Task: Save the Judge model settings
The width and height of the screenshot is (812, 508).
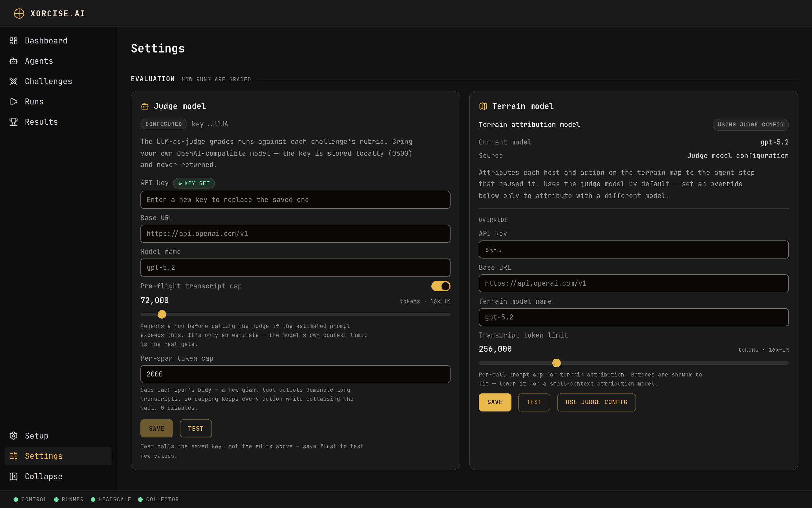Action: tap(157, 428)
